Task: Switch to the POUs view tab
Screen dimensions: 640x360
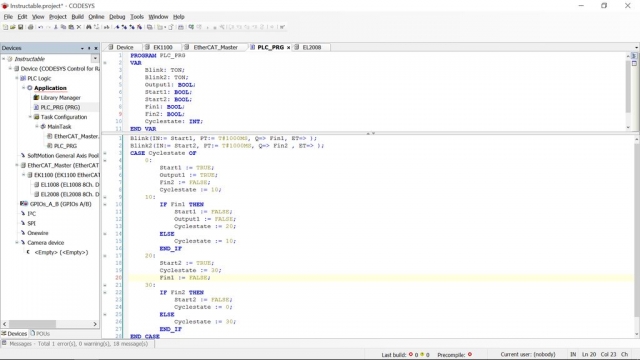Action: [x=40, y=333]
